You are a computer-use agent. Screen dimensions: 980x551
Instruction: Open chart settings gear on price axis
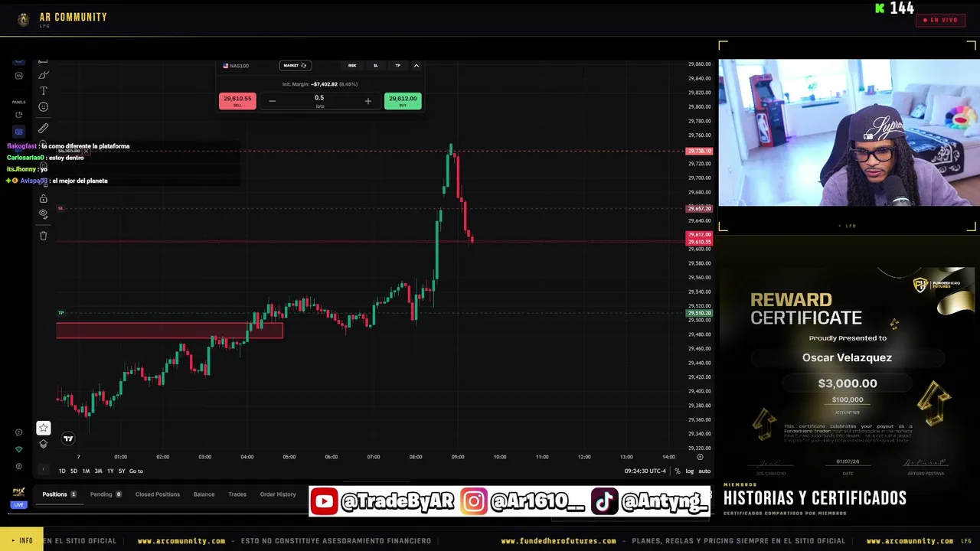pos(700,457)
